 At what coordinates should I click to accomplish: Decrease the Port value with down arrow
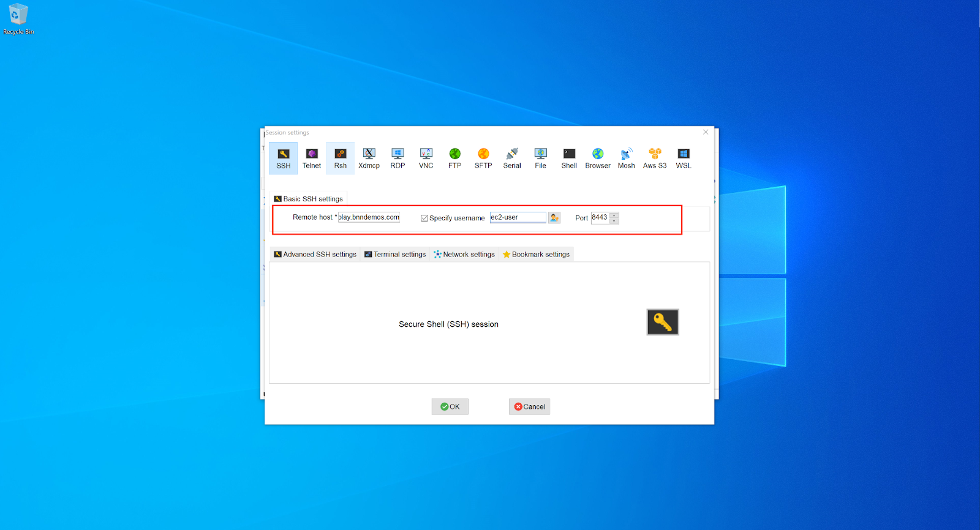614,221
